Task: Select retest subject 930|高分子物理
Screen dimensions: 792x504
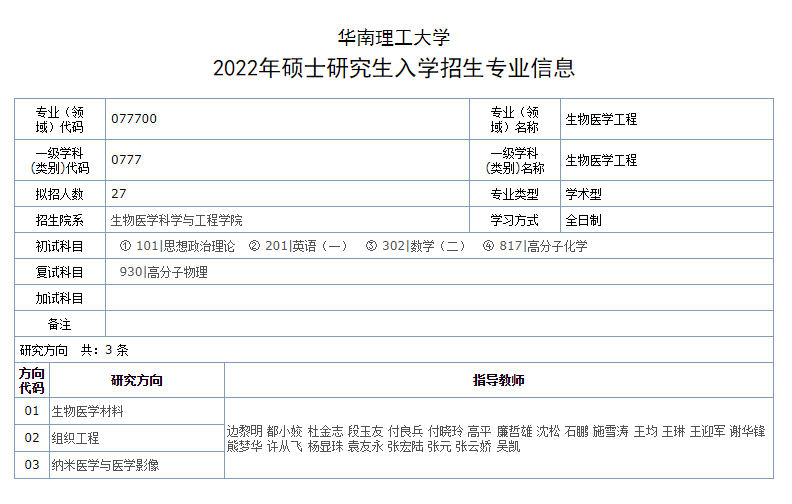Action: click(164, 273)
